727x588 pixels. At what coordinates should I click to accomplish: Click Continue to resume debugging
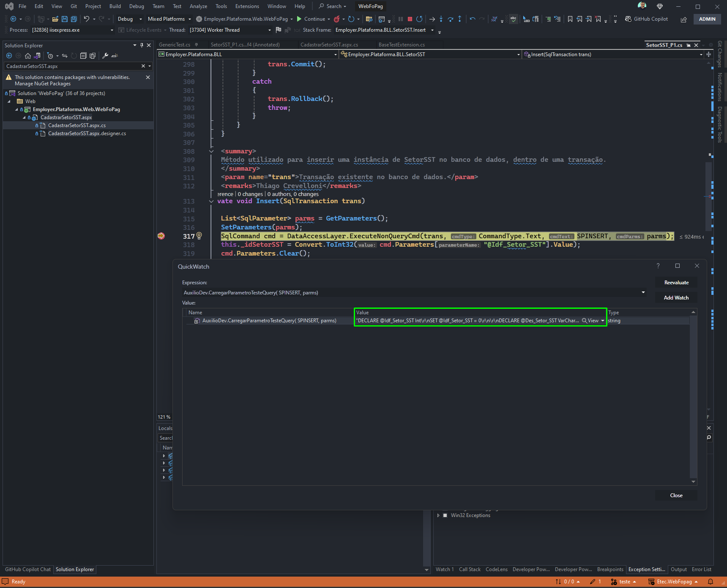coord(311,19)
